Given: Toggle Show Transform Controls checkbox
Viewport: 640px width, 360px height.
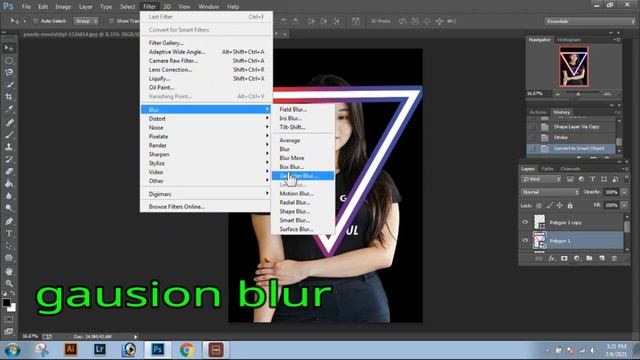Looking at the screenshot, I should coord(111,21).
